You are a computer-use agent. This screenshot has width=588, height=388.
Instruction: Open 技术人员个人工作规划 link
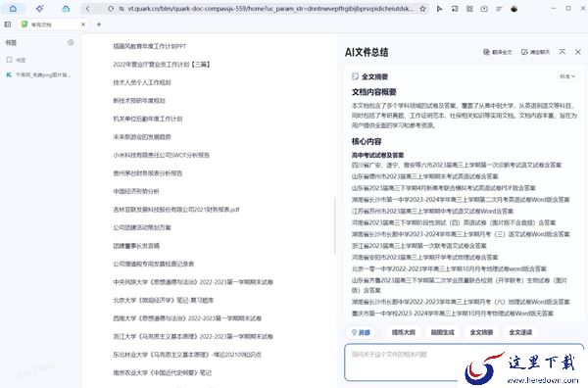click(142, 82)
